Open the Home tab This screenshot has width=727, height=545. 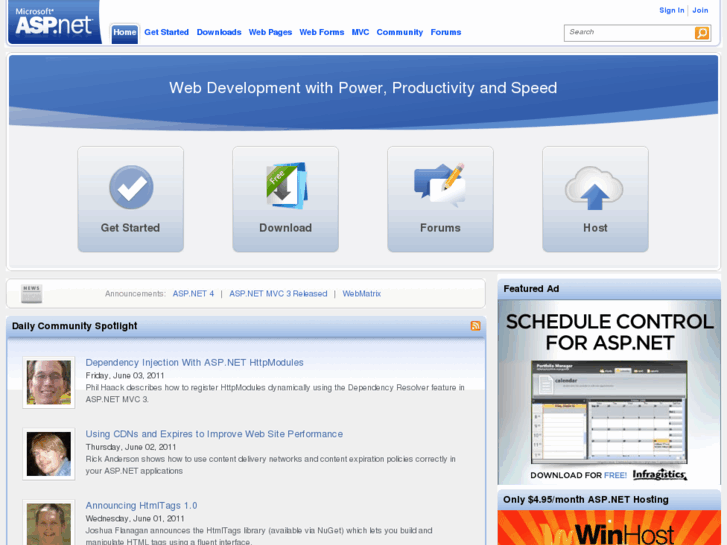click(x=124, y=32)
